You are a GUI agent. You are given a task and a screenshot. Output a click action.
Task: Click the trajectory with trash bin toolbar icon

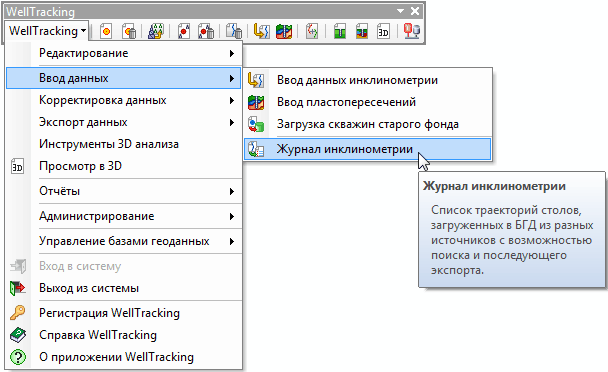tap(234, 31)
